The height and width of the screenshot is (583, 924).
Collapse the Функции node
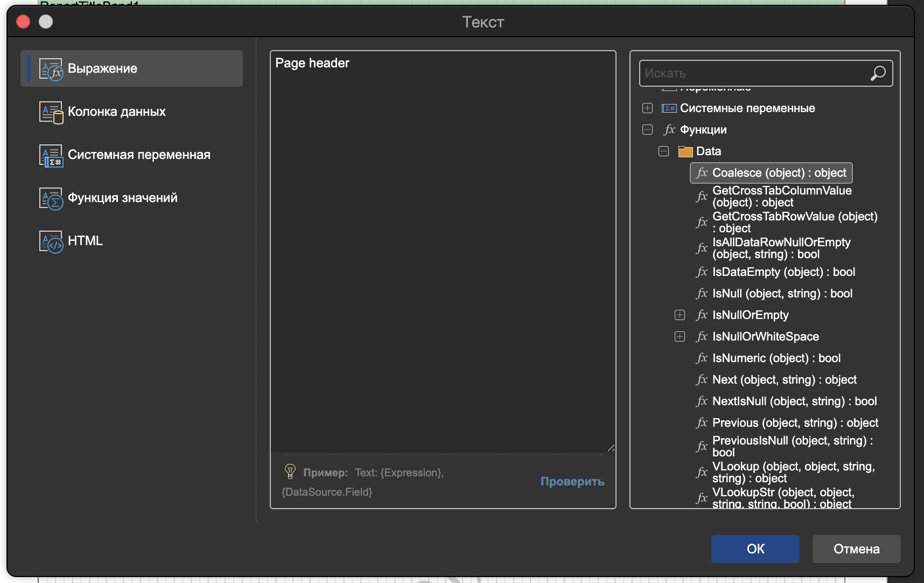coord(648,130)
